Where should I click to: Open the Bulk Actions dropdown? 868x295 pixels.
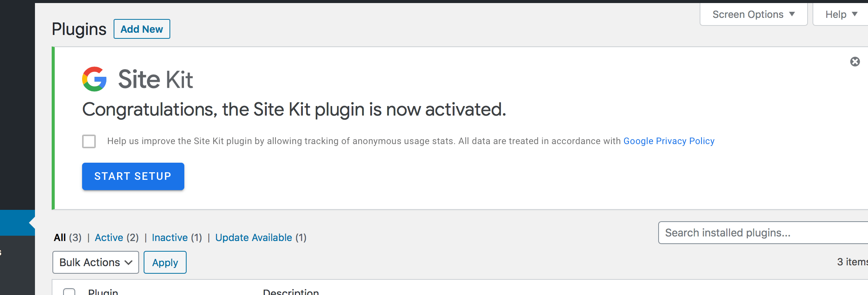95,262
